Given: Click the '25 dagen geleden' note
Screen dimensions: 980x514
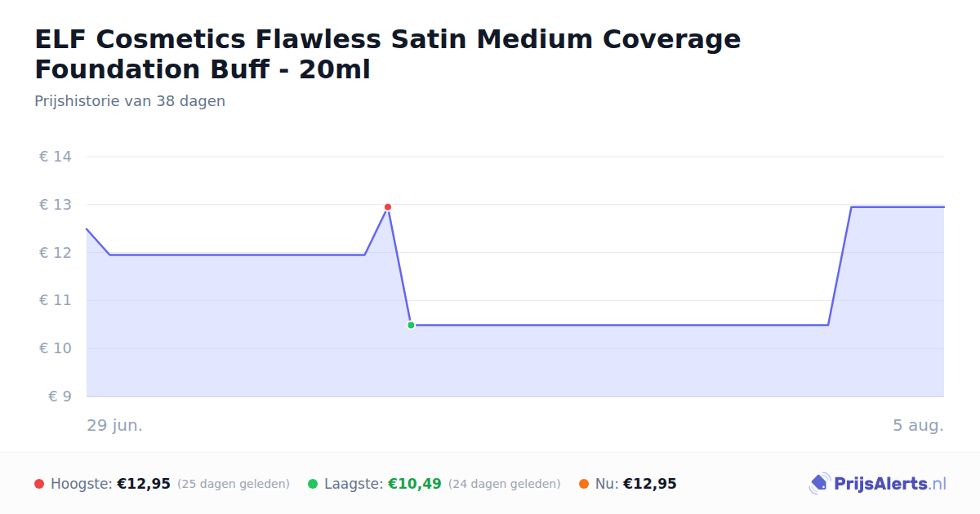Looking at the screenshot, I should (x=234, y=484).
